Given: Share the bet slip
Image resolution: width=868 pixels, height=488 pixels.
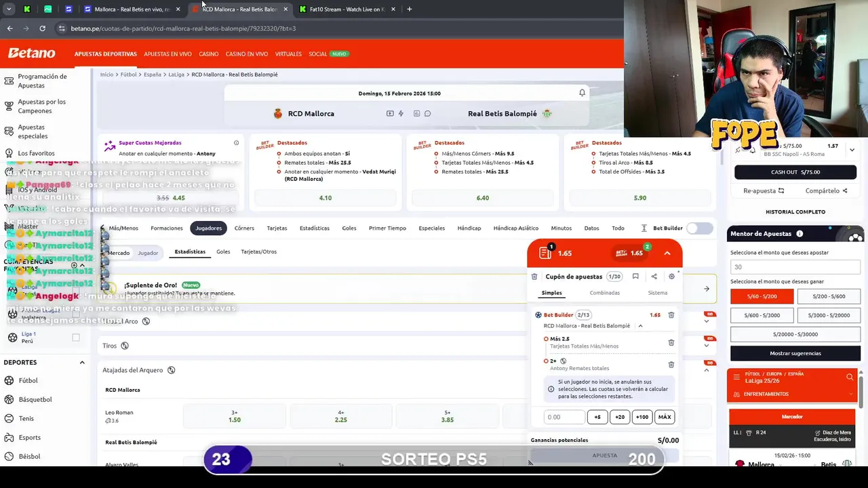Looking at the screenshot, I should (654, 277).
